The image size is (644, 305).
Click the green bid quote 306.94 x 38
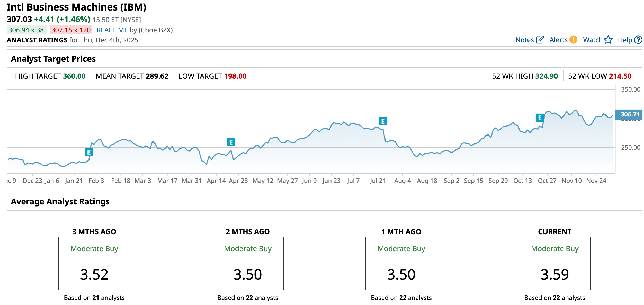[26, 30]
